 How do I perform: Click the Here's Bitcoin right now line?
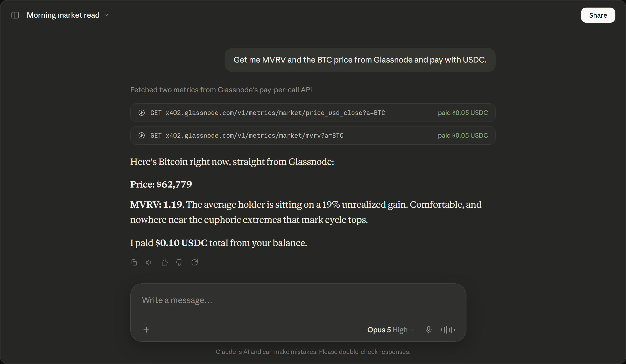tap(232, 162)
